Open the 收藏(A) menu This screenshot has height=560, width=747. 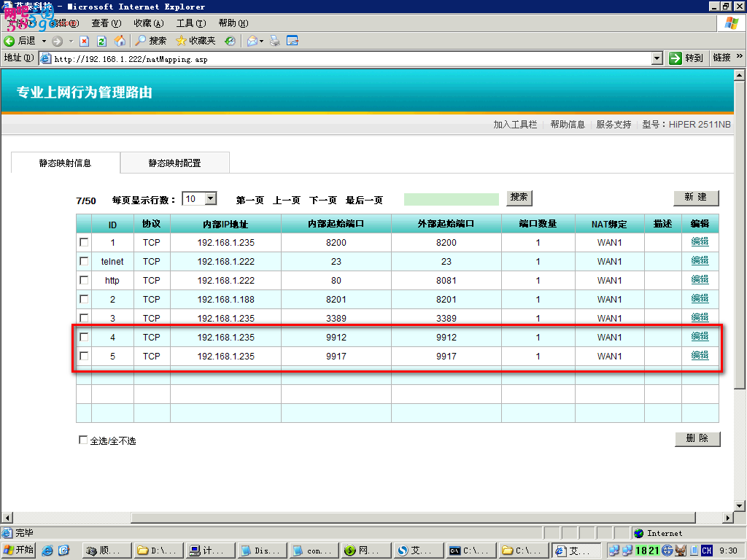(x=149, y=23)
